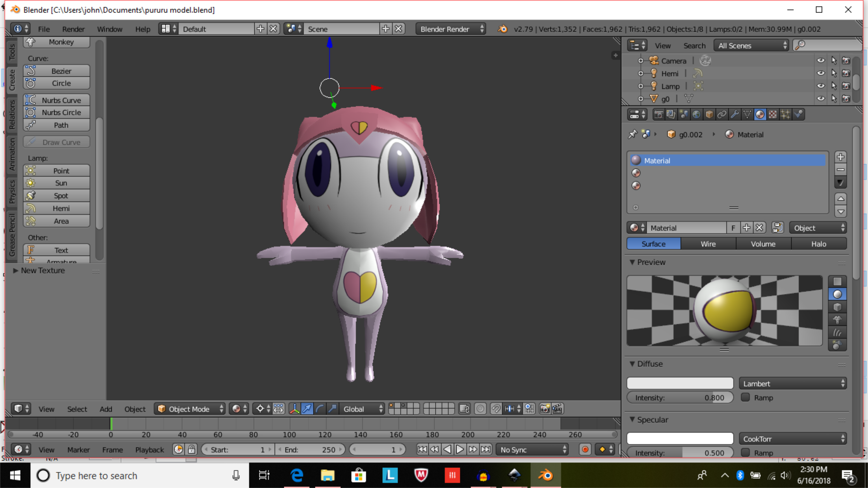Add a Nurbs Circle
Viewport: 868px width, 488px height.
tap(57, 112)
